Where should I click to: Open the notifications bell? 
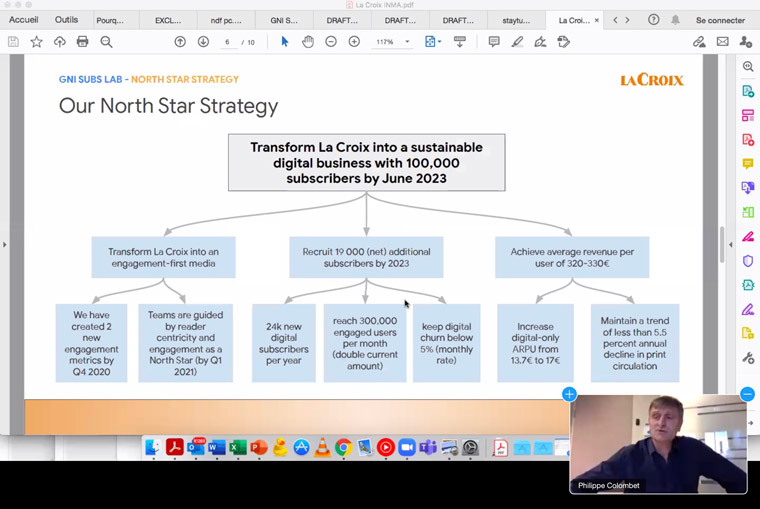coord(675,20)
